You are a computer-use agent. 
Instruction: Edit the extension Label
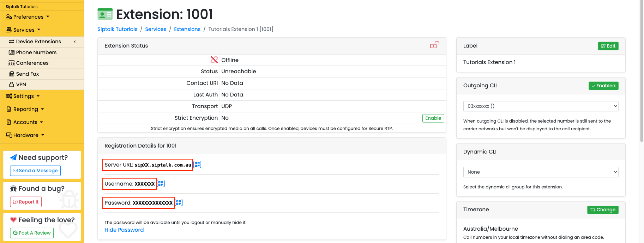608,46
